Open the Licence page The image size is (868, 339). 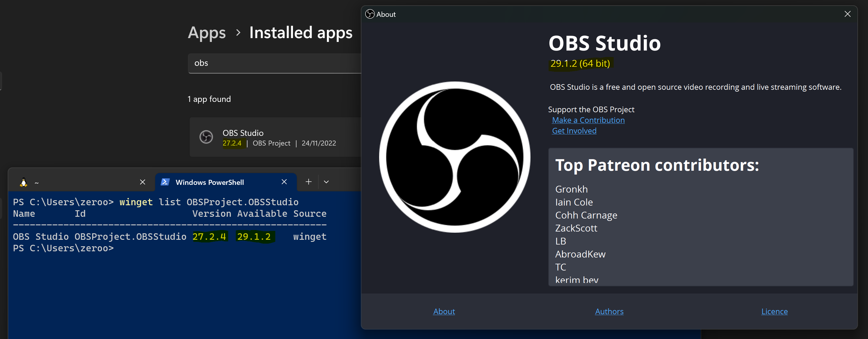pyautogui.click(x=774, y=311)
